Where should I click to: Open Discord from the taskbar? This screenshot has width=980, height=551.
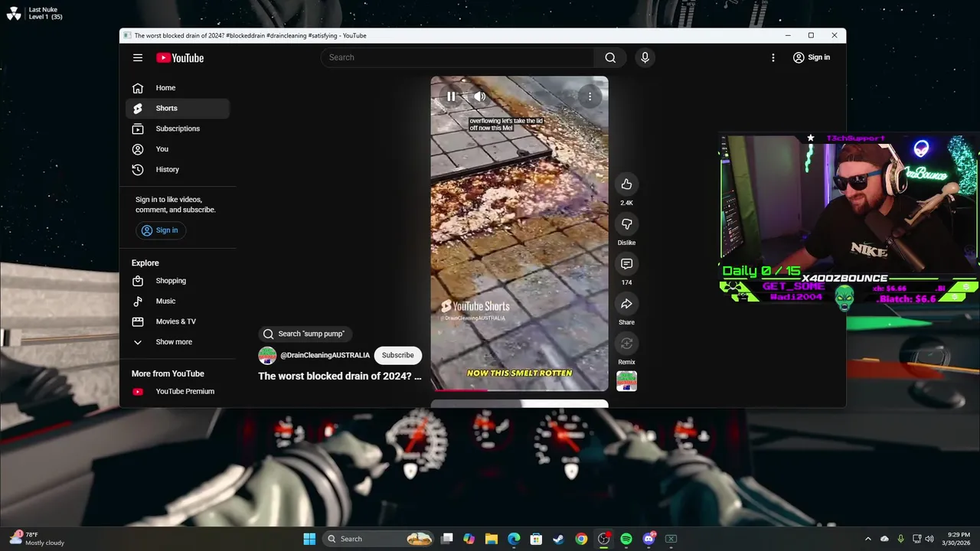pyautogui.click(x=648, y=539)
